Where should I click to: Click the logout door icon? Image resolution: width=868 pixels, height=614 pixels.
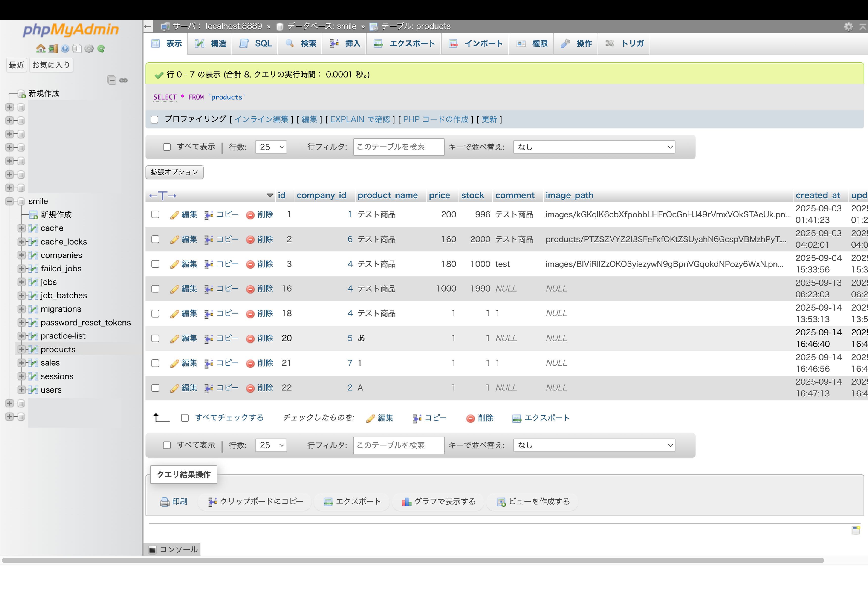(x=53, y=49)
